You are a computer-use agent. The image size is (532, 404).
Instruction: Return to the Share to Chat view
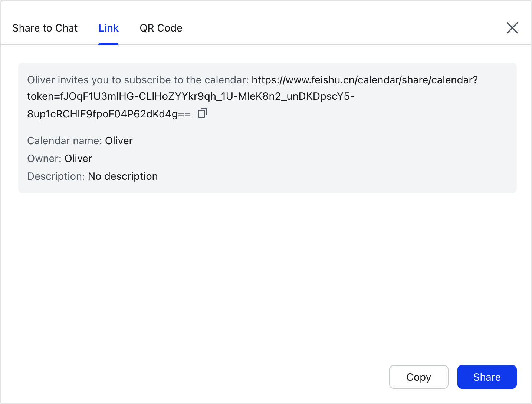[x=45, y=28]
